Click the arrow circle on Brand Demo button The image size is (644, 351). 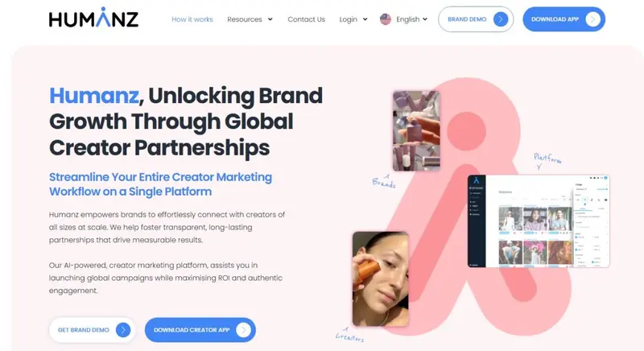(500, 19)
